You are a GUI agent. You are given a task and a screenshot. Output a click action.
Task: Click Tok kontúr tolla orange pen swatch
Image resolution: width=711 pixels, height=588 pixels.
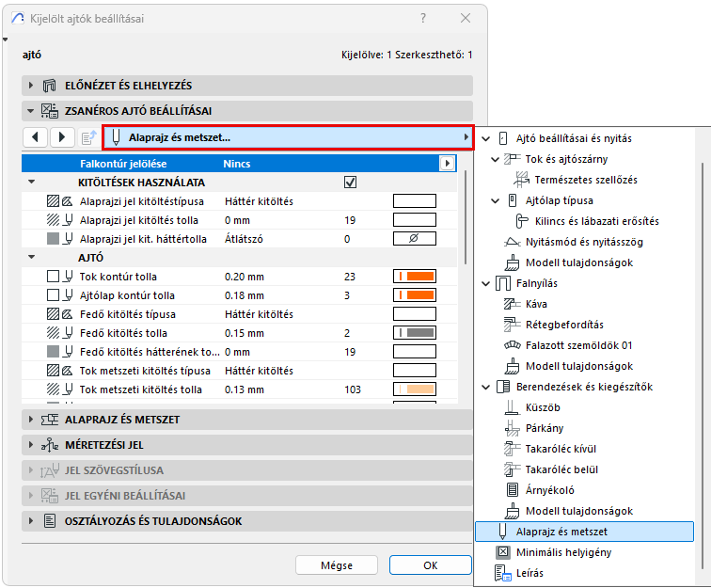[x=415, y=277]
